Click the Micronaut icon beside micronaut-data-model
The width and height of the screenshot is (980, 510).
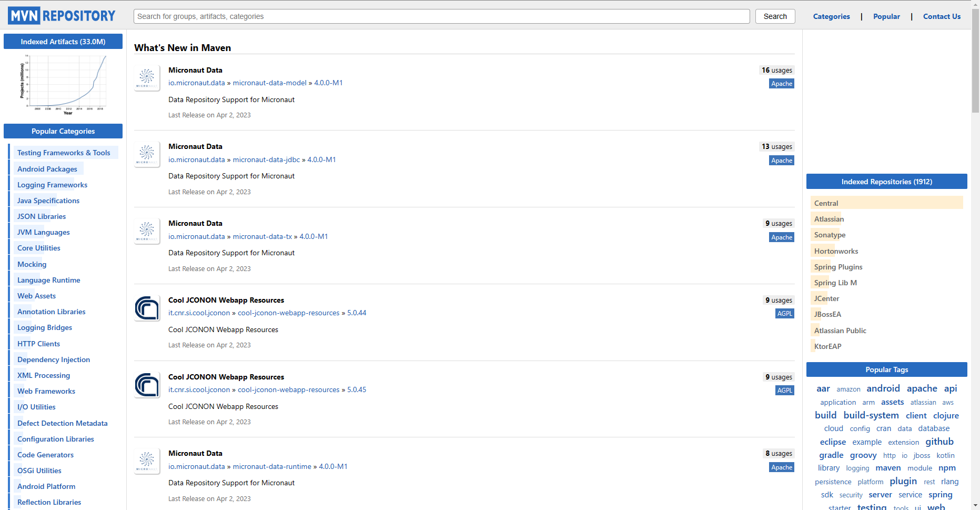coord(147,78)
